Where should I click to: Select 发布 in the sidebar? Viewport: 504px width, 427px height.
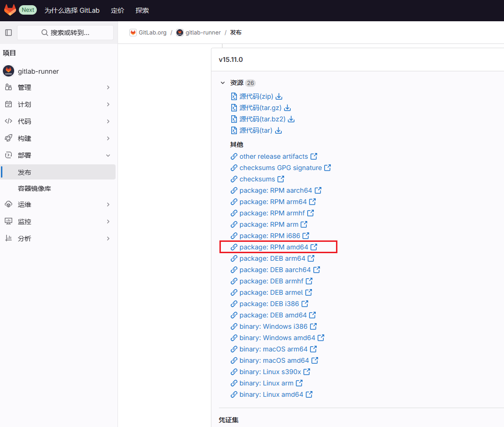[x=58, y=172]
